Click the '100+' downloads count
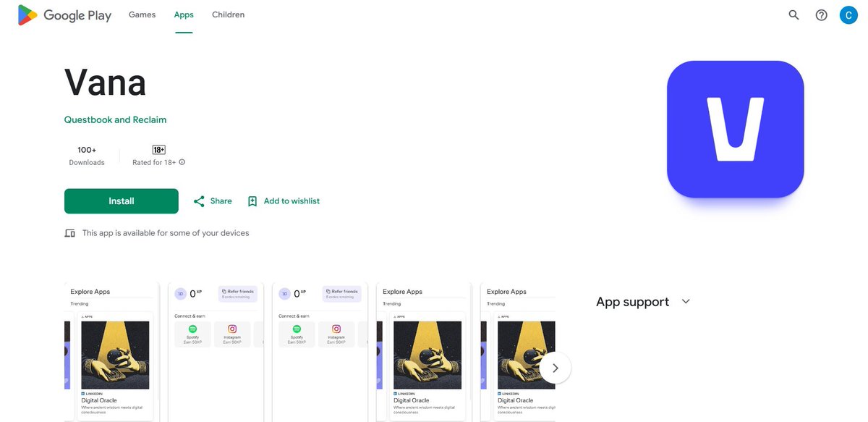 87,150
